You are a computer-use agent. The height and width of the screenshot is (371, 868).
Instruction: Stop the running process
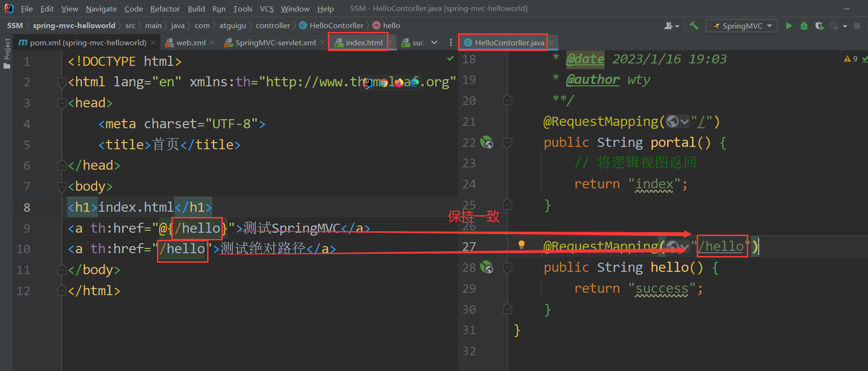857,26
